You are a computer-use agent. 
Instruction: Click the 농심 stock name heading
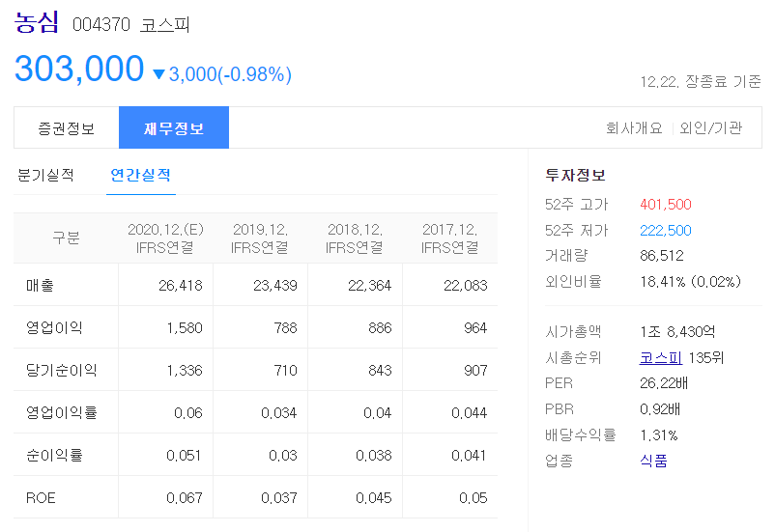coord(37,22)
